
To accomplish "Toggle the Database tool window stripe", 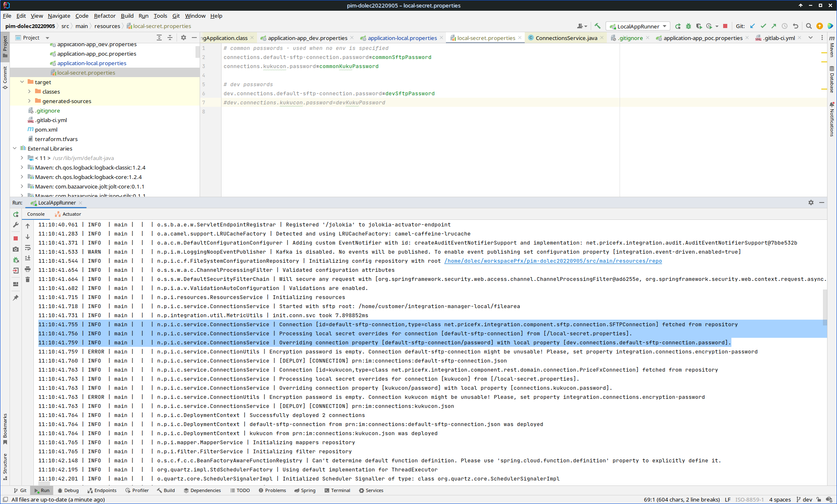I will click(832, 80).
